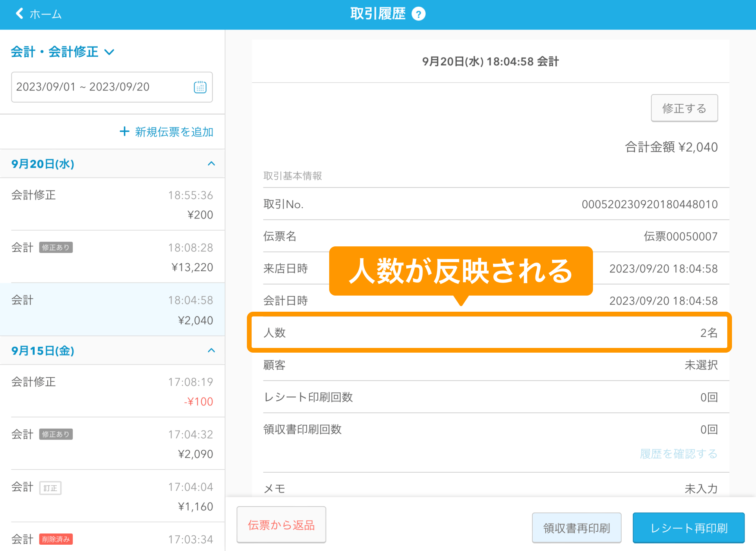Select the 17:08:19 会計修正 -¥100 entry
Viewport: 756px width, 551px height.
[x=112, y=391]
